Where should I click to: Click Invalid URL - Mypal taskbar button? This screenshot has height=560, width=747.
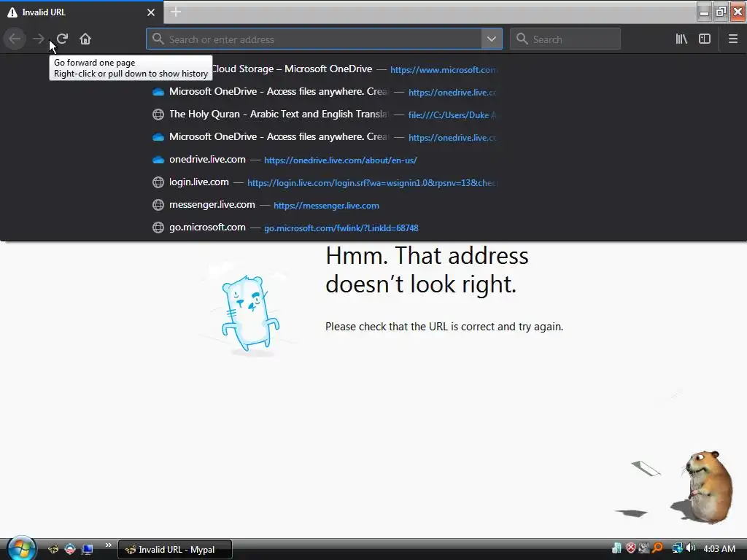(x=175, y=550)
